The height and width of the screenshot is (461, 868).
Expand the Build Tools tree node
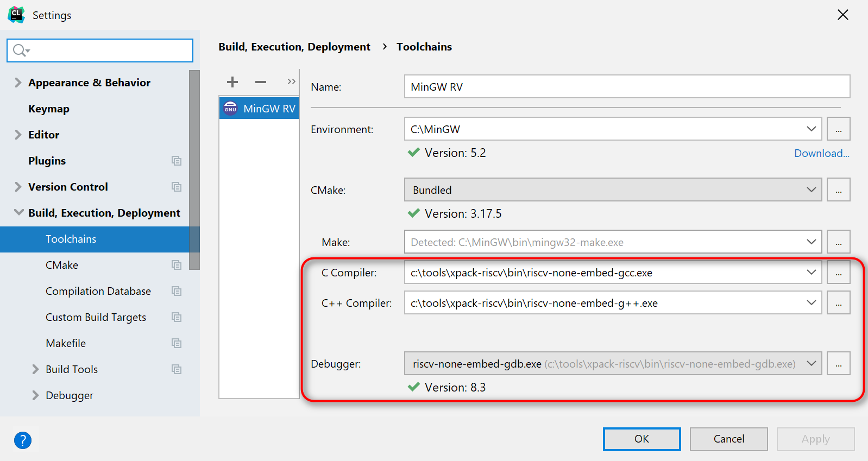[x=35, y=369]
